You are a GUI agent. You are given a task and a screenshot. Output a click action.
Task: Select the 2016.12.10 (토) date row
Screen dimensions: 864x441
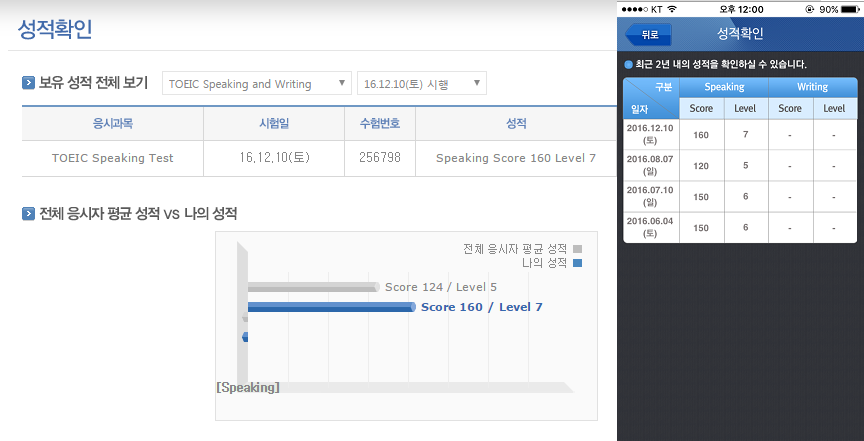click(x=740, y=134)
